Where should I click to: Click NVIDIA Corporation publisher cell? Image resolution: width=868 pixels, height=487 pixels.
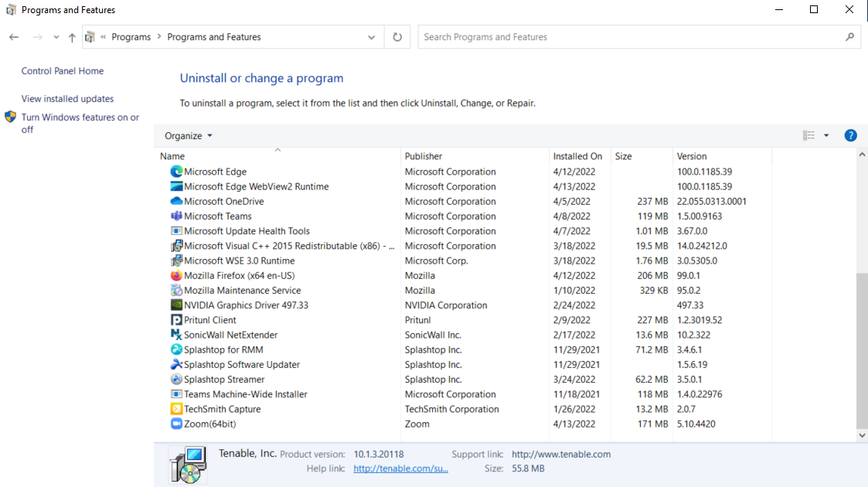[x=446, y=305]
